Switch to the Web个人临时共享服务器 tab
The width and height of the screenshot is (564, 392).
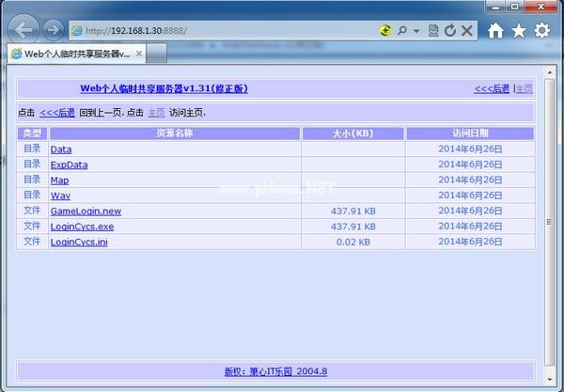72,54
